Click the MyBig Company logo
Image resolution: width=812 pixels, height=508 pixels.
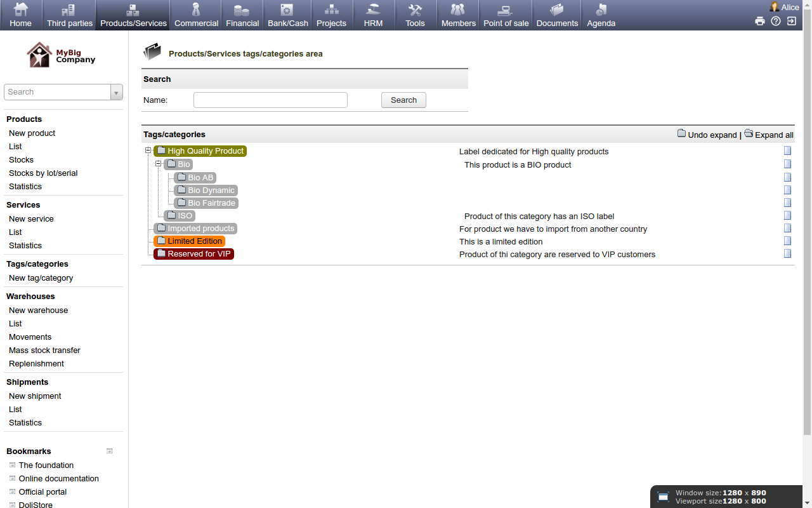(62, 55)
